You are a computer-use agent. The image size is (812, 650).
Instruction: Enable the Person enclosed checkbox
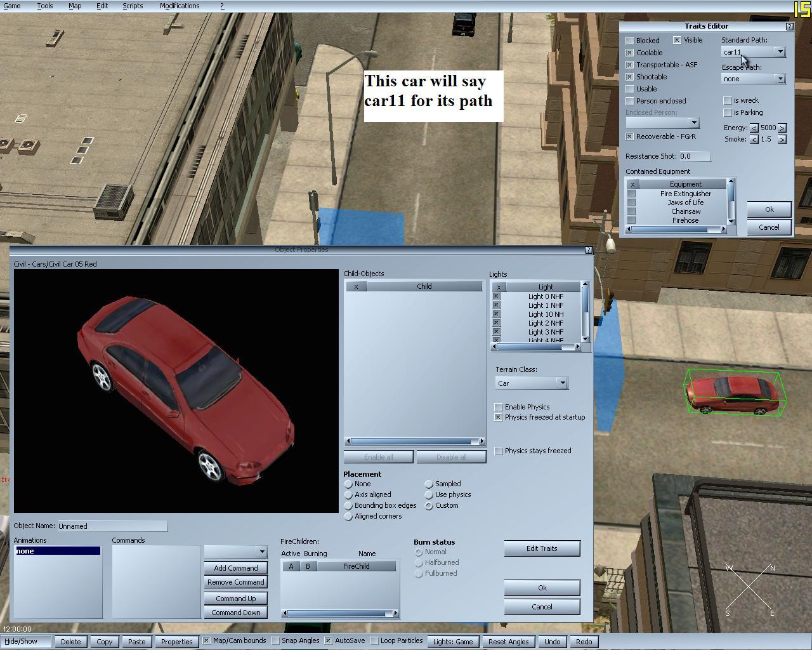pyautogui.click(x=629, y=101)
